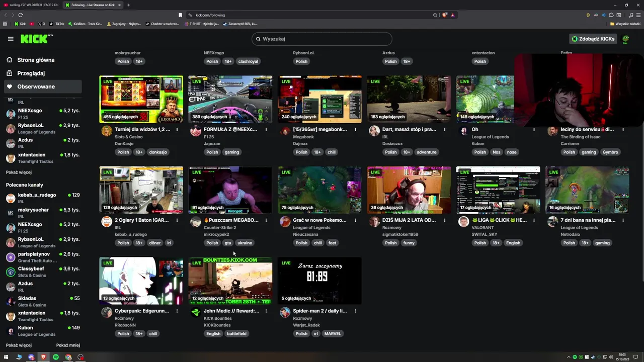Open Classybeef in recommended channels
This screenshot has height=362, width=644.
point(43,272)
